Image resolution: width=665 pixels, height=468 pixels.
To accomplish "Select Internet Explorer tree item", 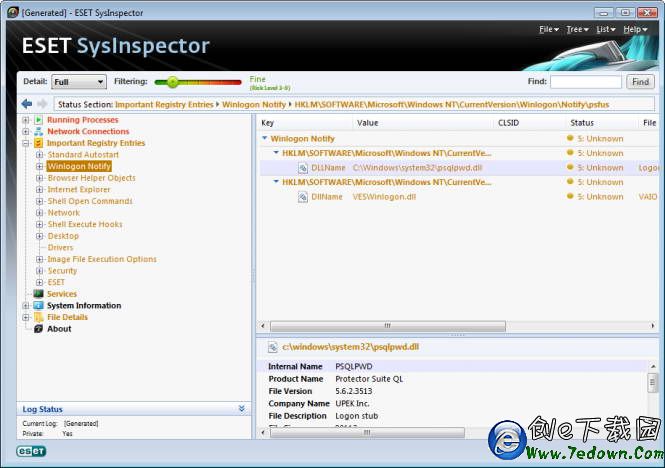I will tap(79, 190).
